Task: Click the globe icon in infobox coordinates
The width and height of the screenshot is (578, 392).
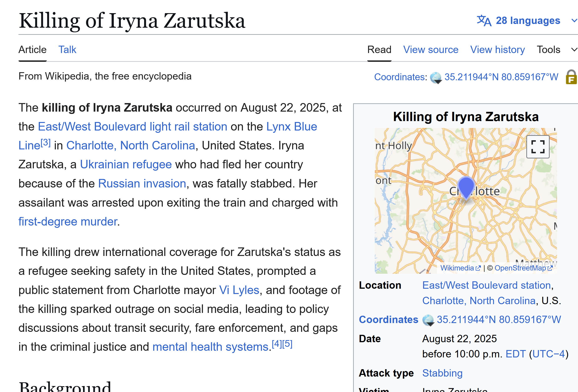Action: (428, 320)
